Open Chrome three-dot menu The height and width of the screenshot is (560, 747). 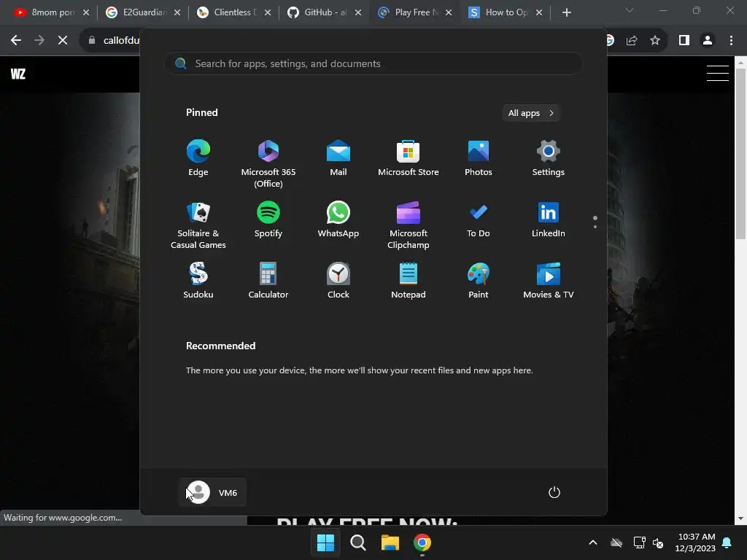coord(731,41)
